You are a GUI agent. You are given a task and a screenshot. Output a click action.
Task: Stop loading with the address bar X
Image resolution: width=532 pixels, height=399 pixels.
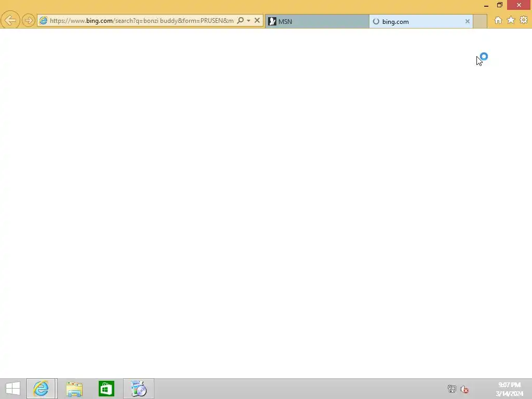tap(257, 20)
